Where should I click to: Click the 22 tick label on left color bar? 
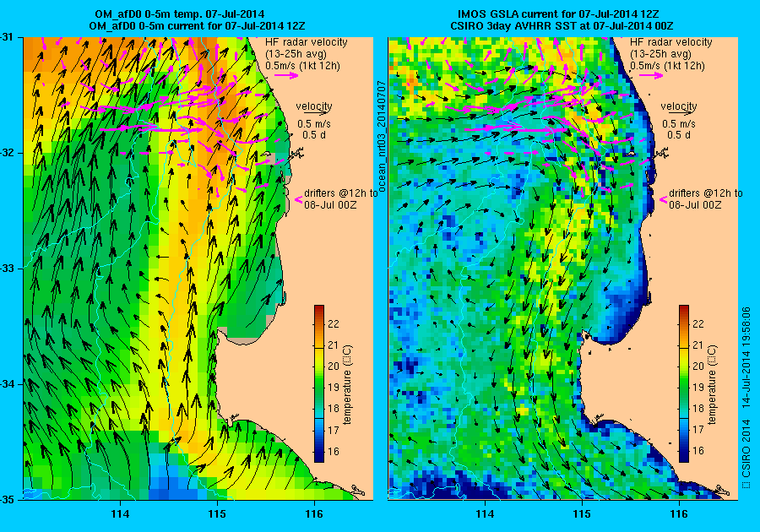pyautogui.click(x=334, y=323)
